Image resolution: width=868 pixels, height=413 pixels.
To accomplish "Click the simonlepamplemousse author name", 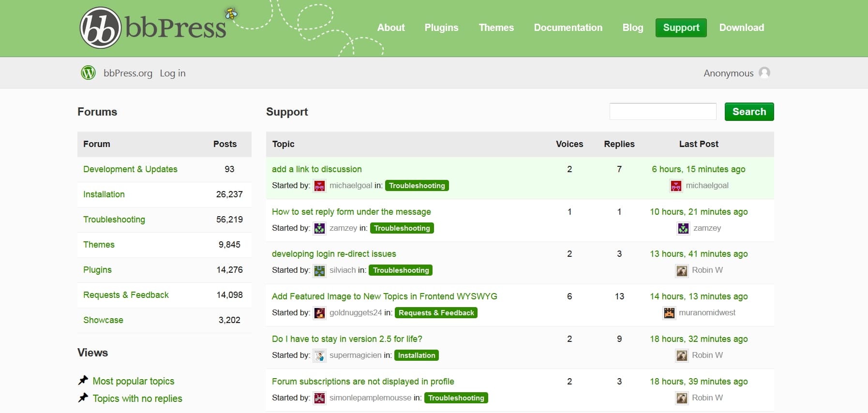I will point(370,398).
